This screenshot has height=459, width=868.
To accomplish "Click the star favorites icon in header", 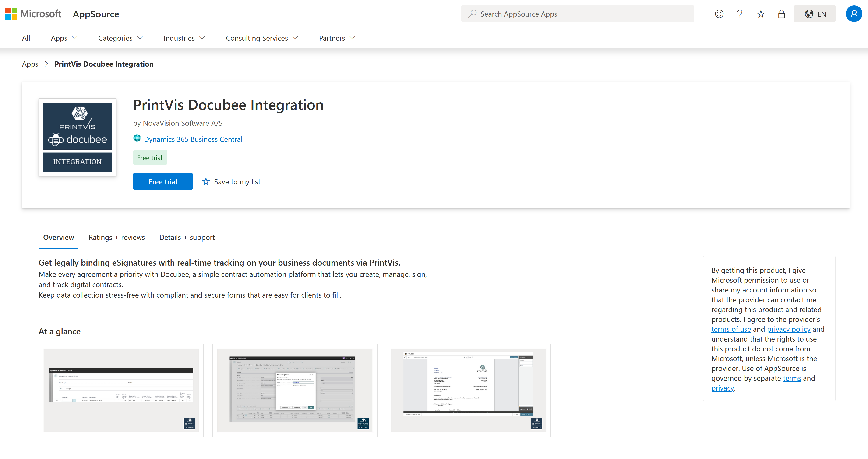I will pyautogui.click(x=761, y=14).
